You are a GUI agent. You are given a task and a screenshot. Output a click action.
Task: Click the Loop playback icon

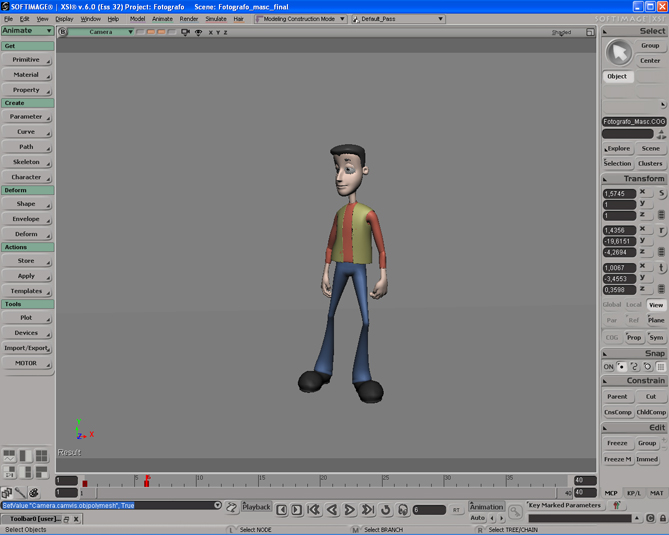[386, 509]
